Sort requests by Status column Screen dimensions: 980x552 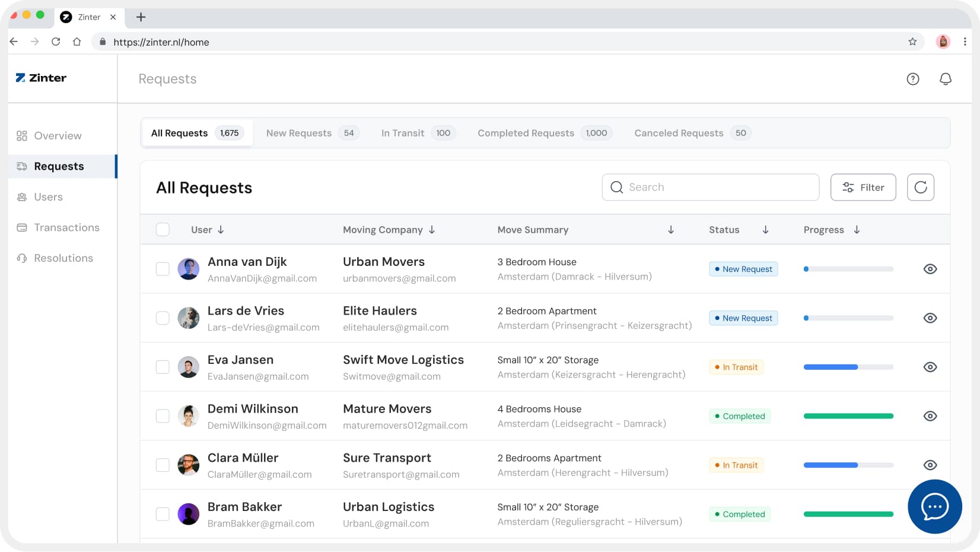click(765, 230)
